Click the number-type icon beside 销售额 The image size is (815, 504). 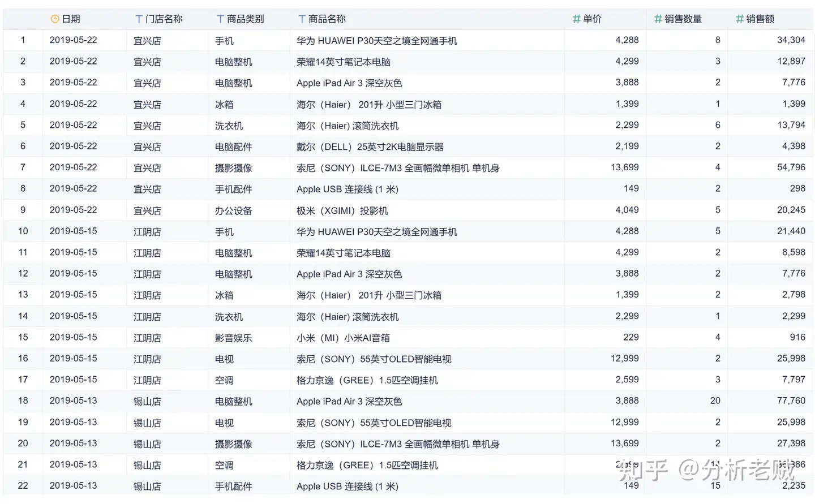pos(739,19)
